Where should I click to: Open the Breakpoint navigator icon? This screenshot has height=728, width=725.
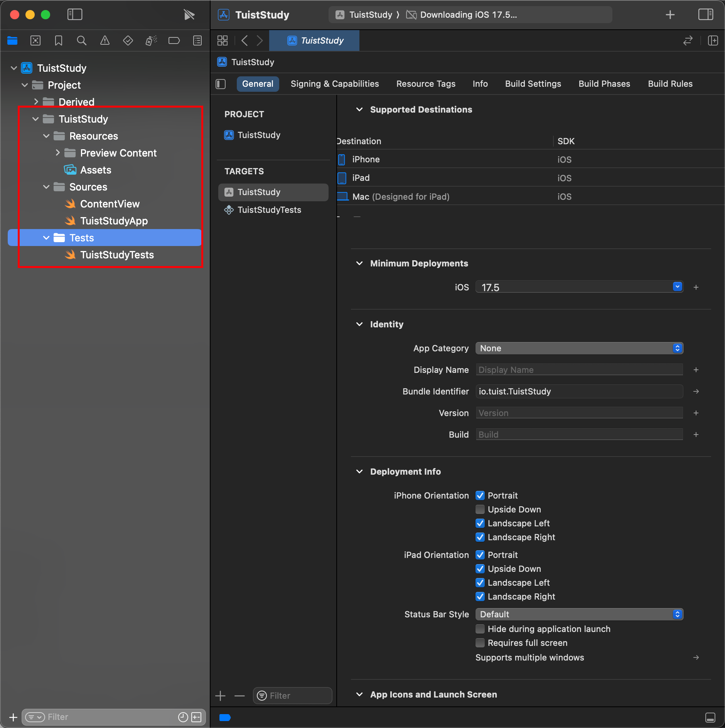coord(174,40)
